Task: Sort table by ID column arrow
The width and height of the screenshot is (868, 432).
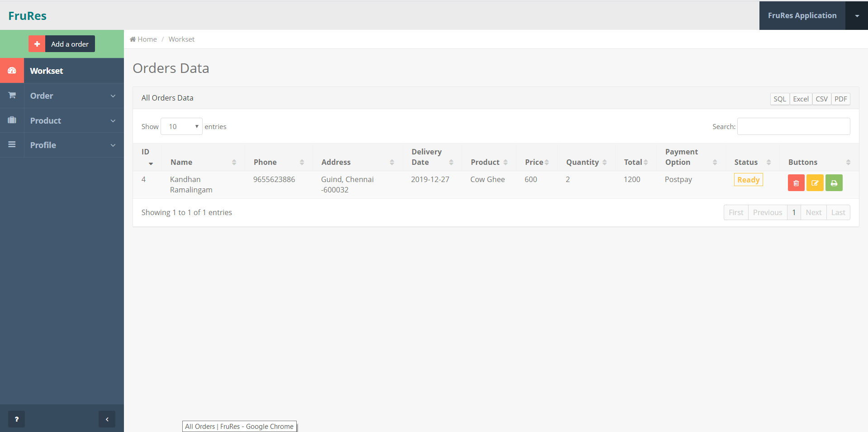Action: [x=151, y=163]
